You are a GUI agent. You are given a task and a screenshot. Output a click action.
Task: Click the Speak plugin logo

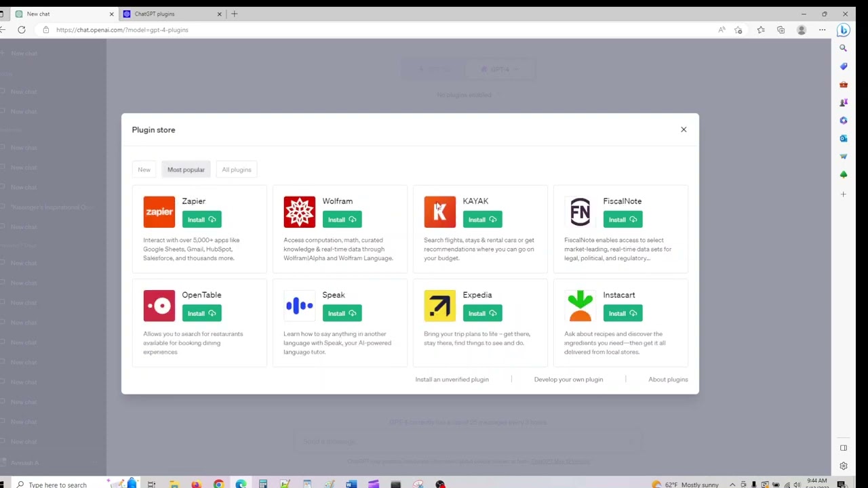pyautogui.click(x=299, y=306)
